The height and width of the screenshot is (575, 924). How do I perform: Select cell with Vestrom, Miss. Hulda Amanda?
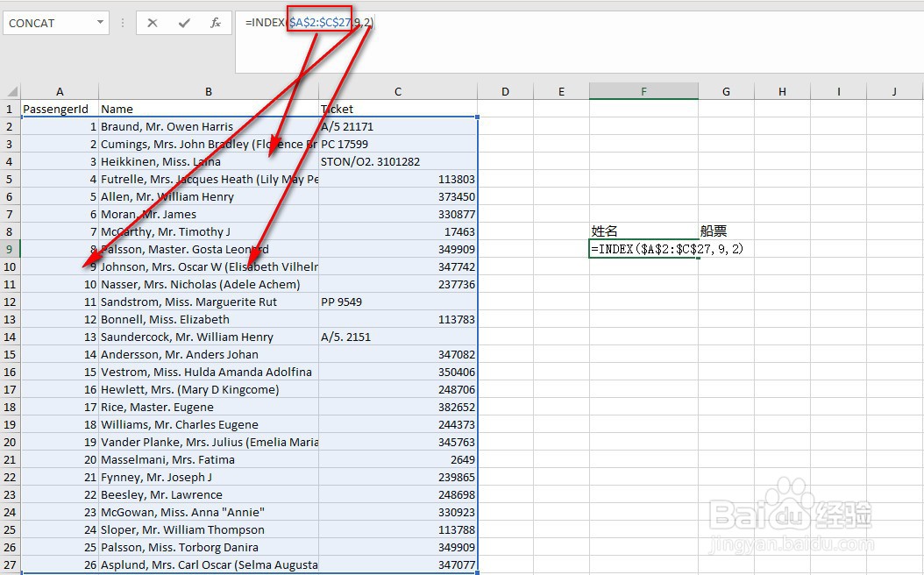pos(209,372)
